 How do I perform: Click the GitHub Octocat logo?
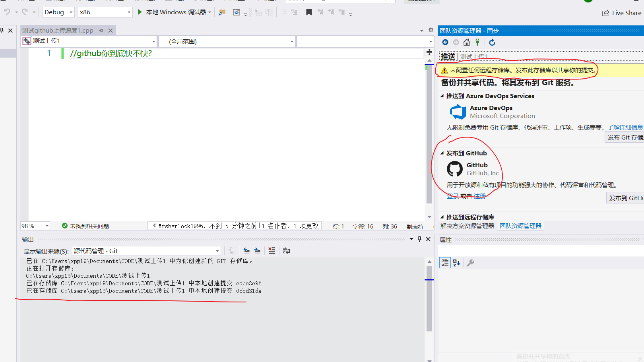pyautogui.click(x=455, y=169)
